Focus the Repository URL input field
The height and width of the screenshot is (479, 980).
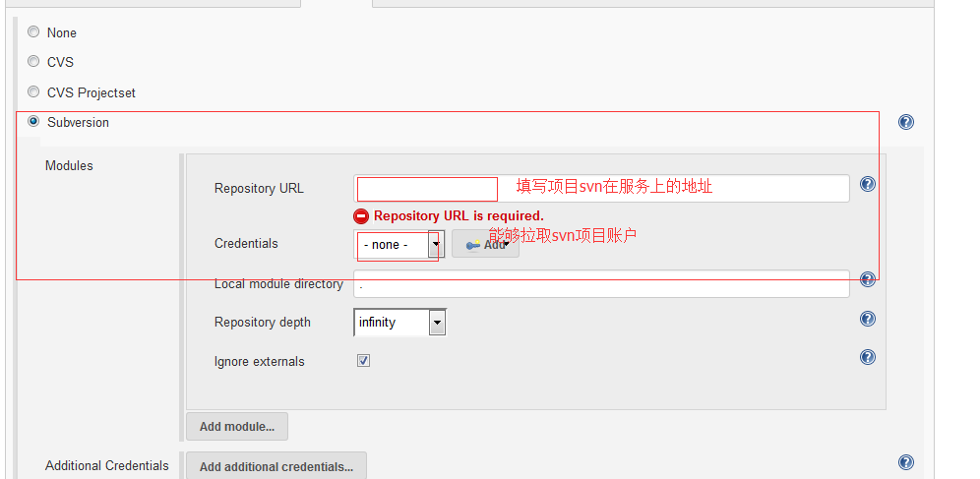(601, 188)
